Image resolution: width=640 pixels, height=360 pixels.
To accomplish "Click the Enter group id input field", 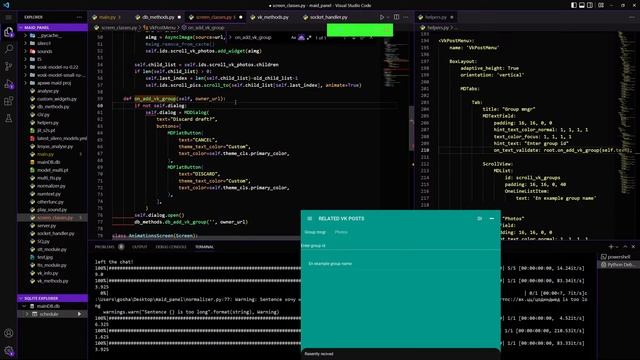I will (400, 245).
